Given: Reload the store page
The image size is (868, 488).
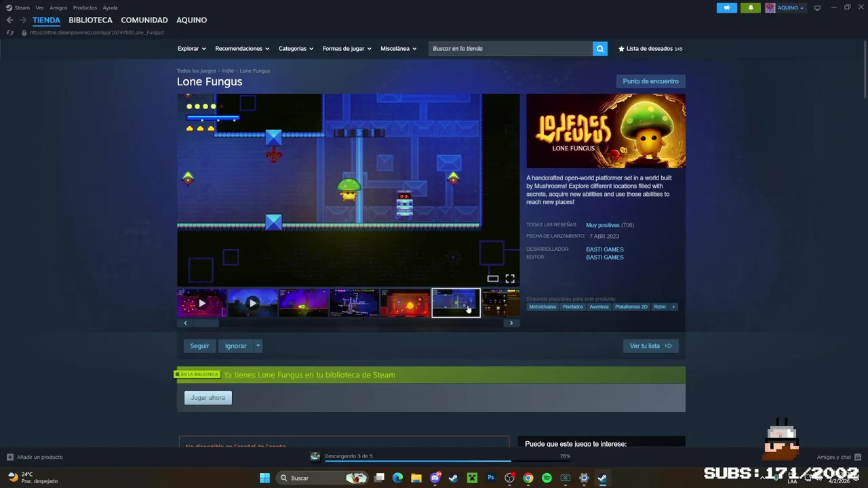Looking at the screenshot, I should pos(9,33).
